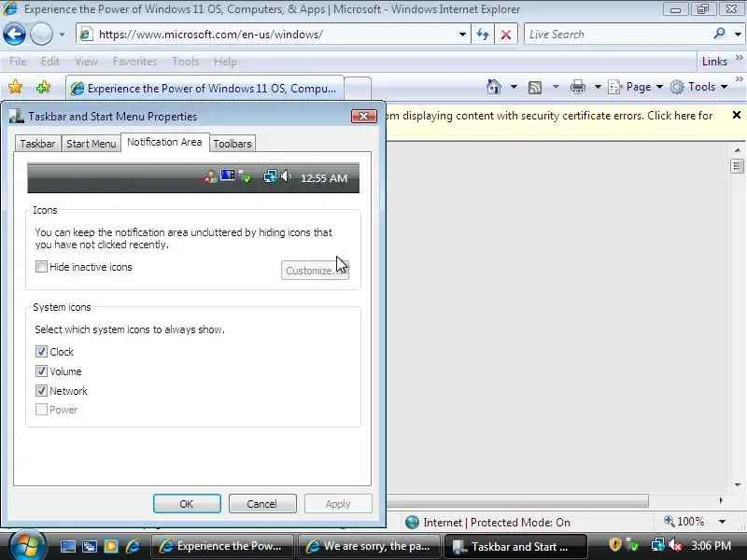This screenshot has width=747, height=560.
Task: Click the RSS feeds icon
Action: point(535,87)
